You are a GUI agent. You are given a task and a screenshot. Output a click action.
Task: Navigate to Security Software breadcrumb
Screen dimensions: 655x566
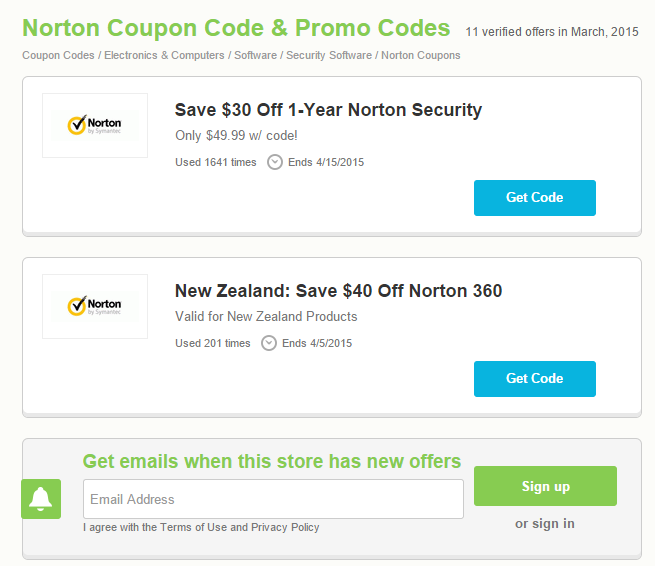point(328,56)
